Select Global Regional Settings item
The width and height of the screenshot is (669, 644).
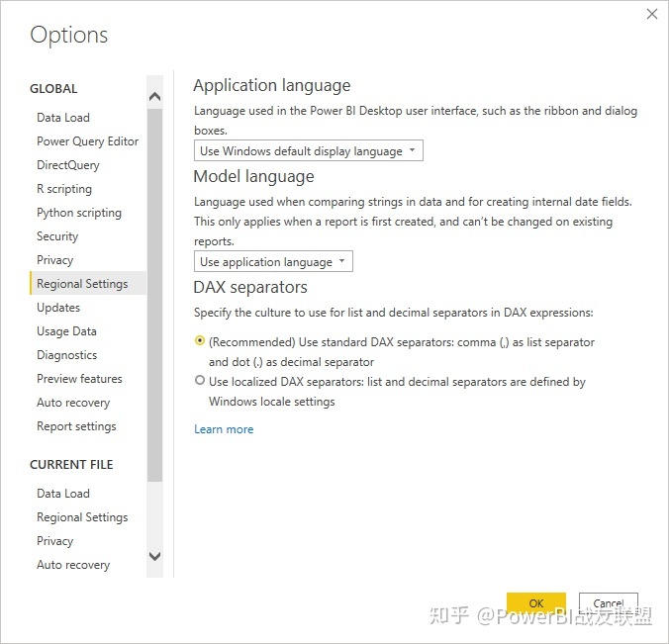tap(88, 283)
